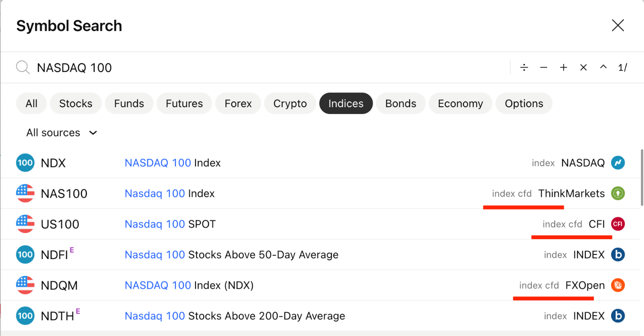Click the CFI source label

point(597,224)
